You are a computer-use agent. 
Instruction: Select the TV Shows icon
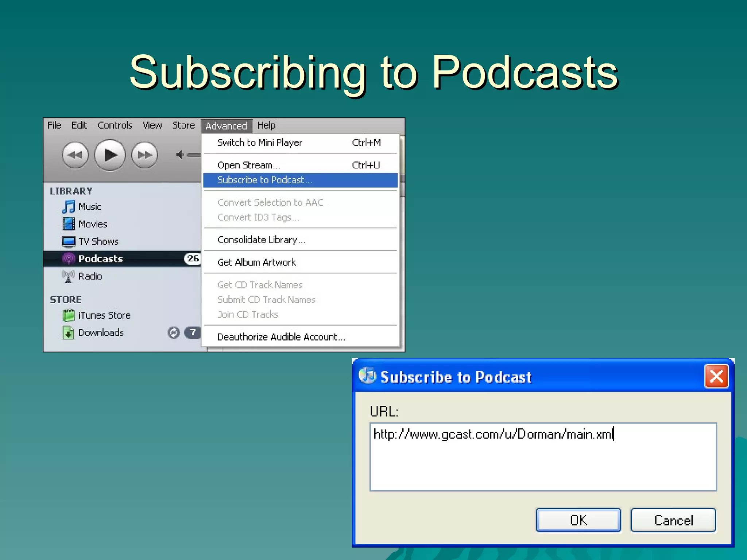click(68, 242)
